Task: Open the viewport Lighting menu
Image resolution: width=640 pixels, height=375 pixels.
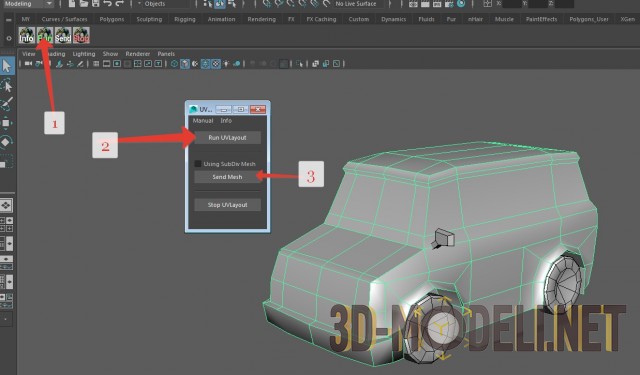Action: [x=84, y=54]
